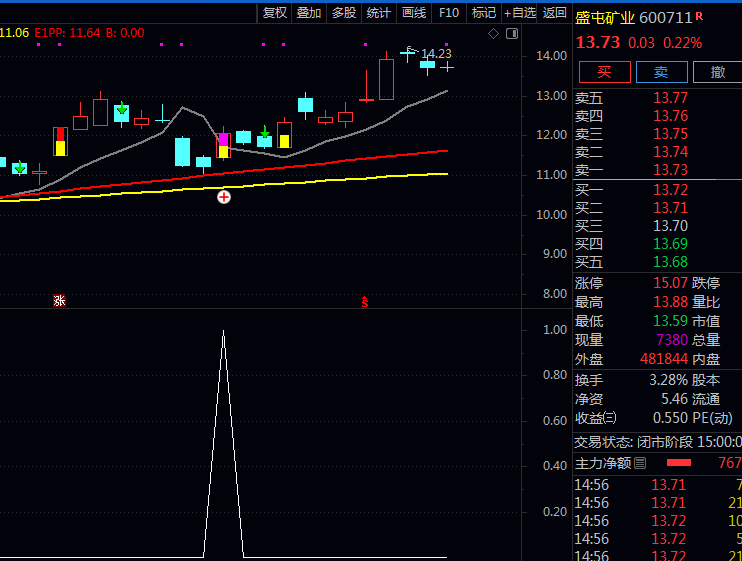
Task: Click the 净资 value 5.46
Action: [674, 399]
